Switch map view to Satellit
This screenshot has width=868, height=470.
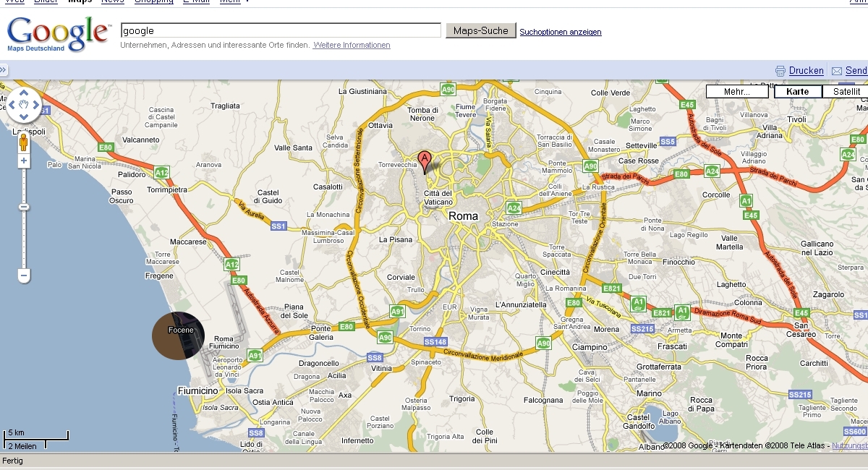846,92
